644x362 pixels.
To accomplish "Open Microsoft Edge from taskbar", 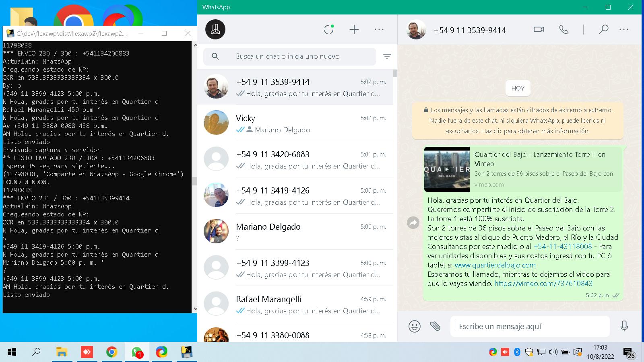I will pos(161,352).
